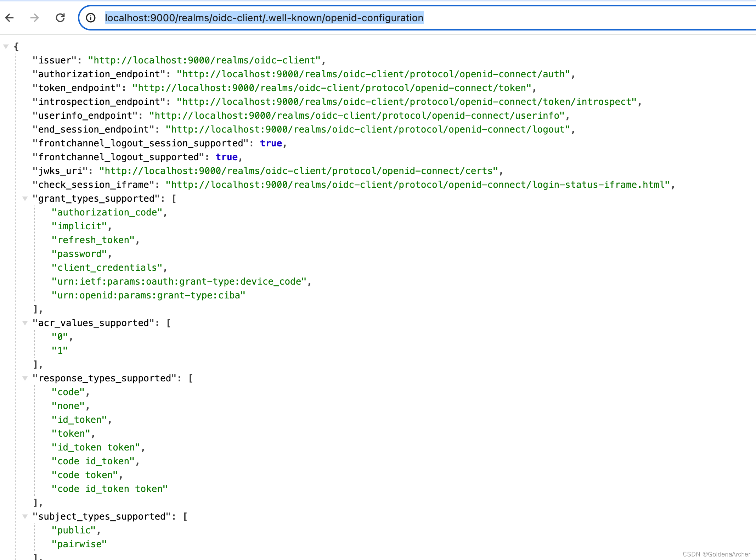Click the address bar URL text

(264, 18)
